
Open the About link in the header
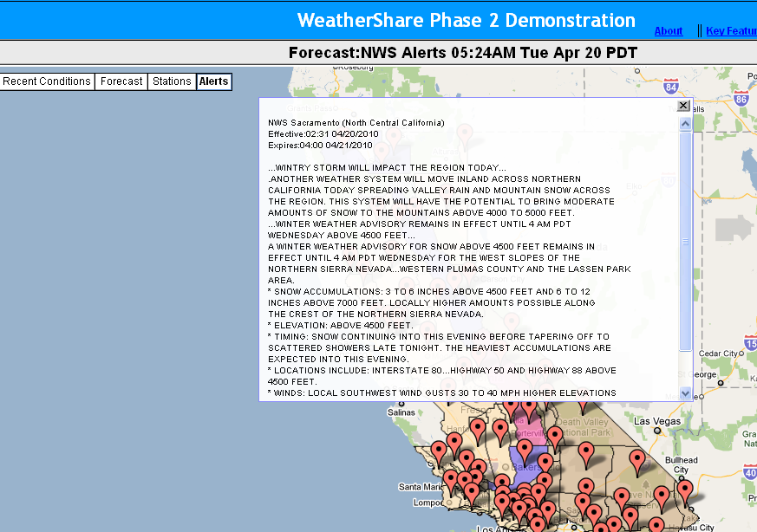tap(668, 31)
